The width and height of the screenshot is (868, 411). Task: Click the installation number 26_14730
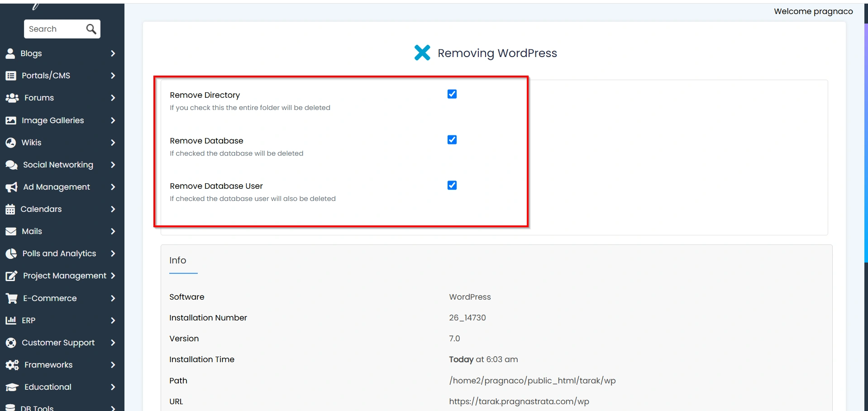467,318
